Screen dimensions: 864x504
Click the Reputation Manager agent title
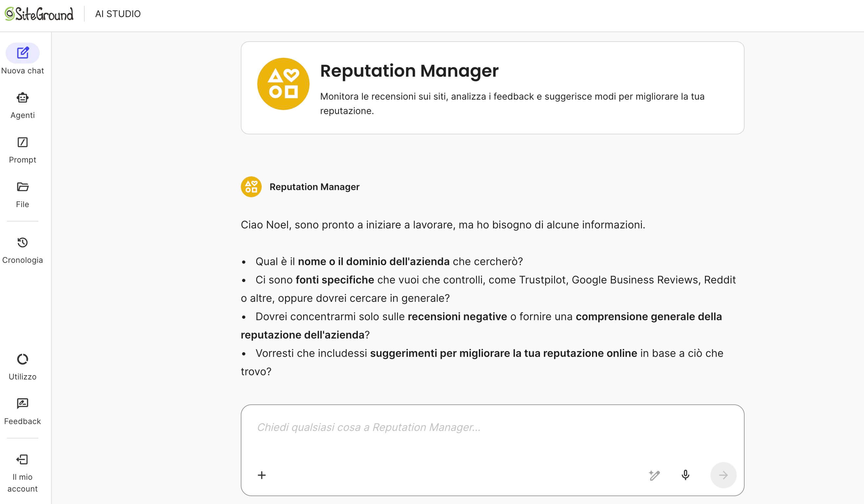(x=409, y=70)
